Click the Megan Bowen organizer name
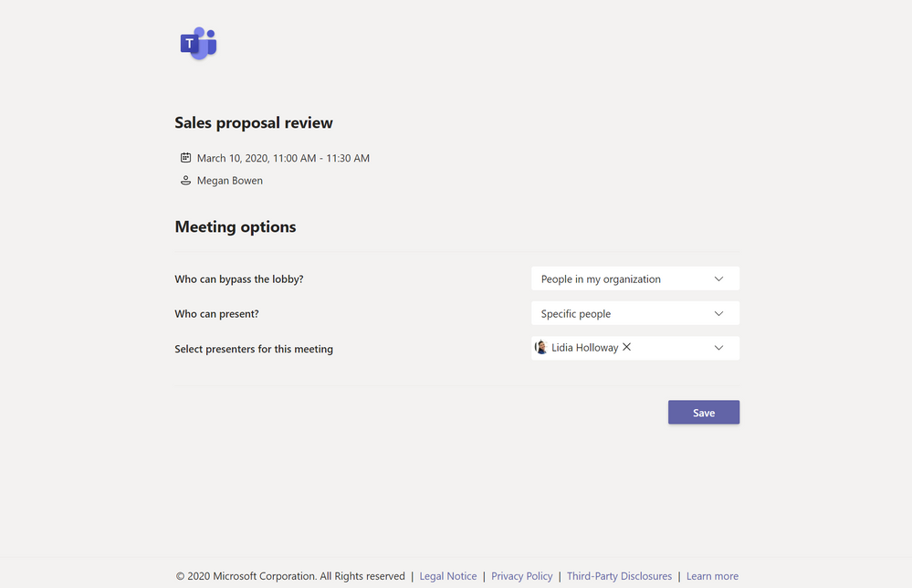Screen dimensions: 912x588 (x=229, y=181)
